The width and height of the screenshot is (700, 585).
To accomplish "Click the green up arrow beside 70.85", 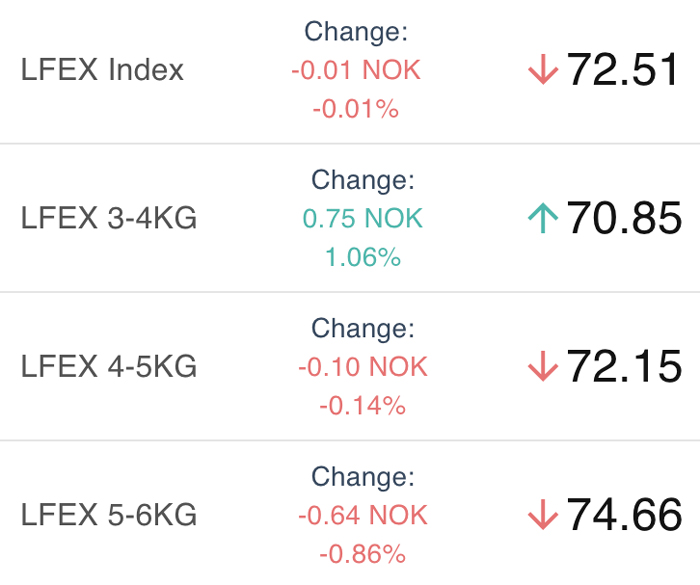I will pos(543,218).
